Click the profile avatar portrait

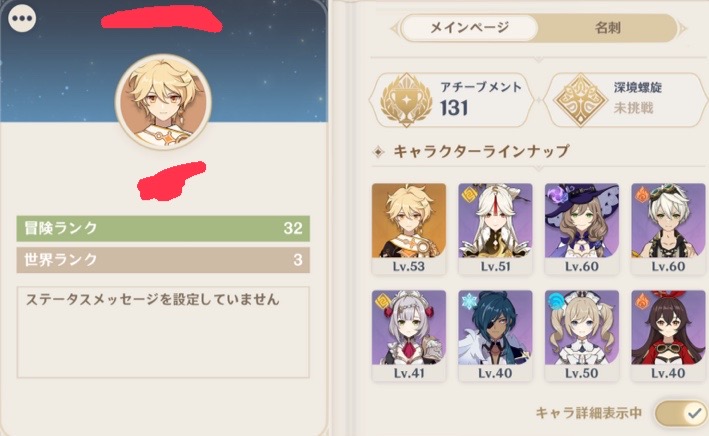coord(163,102)
